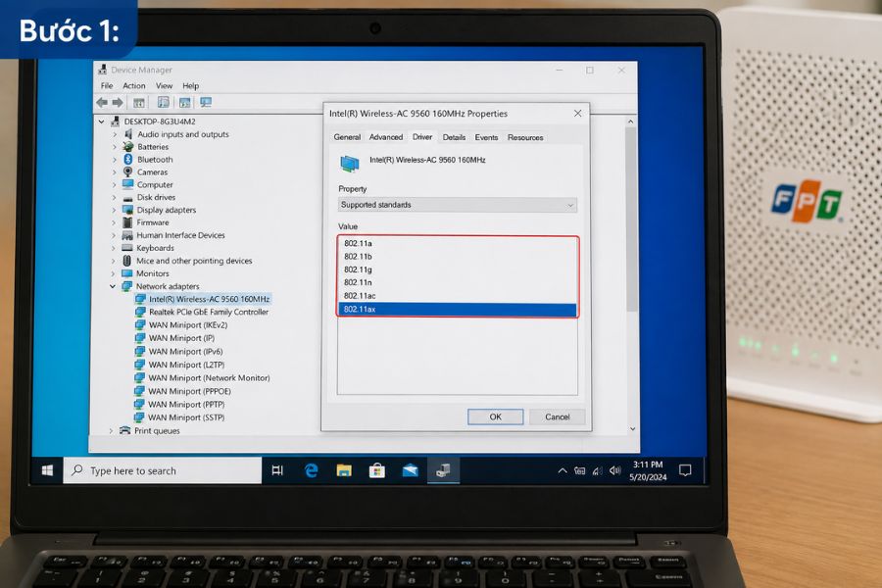Select the 802.11a value
This screenshot has width=882, height=588.
(458, 244)
